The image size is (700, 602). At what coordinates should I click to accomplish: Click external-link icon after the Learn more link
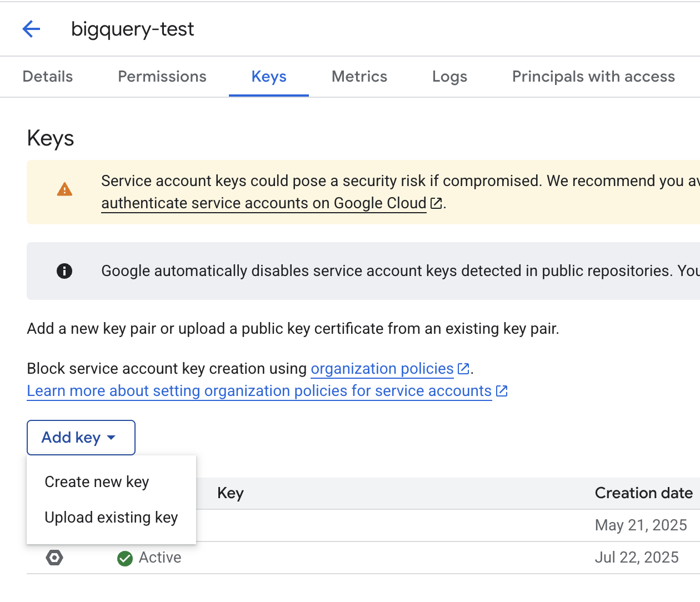coord(502,391)
